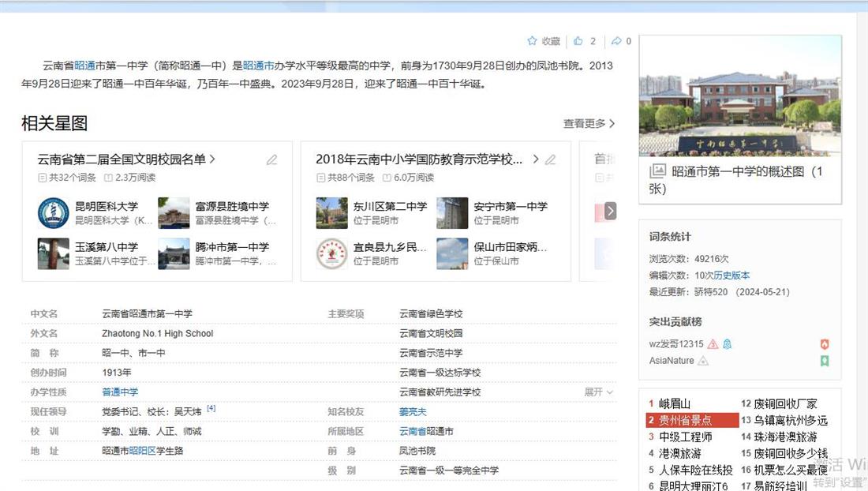Open the 普通中学 link

click(x=120, y=392)
